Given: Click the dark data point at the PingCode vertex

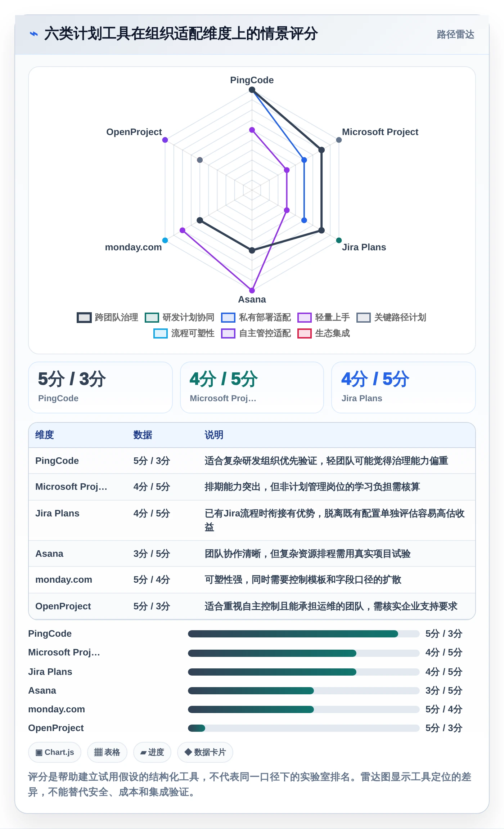Looking at the screenshot, I should click(252, 90).
